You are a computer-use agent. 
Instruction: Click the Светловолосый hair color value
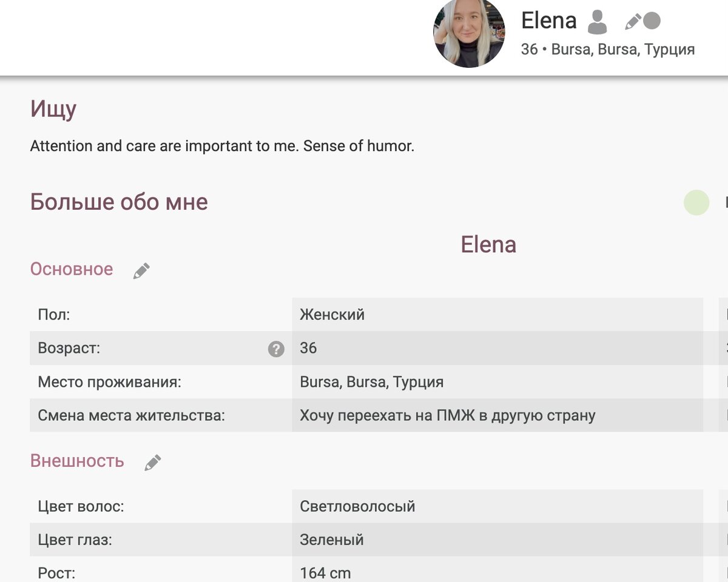[x=357, y=506]
